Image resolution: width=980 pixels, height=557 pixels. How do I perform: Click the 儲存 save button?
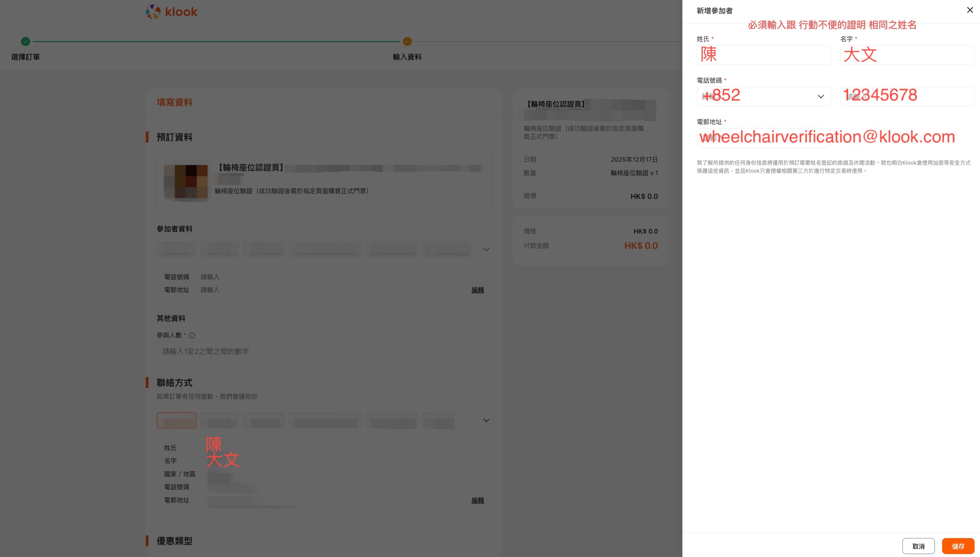tap(958, 546)
